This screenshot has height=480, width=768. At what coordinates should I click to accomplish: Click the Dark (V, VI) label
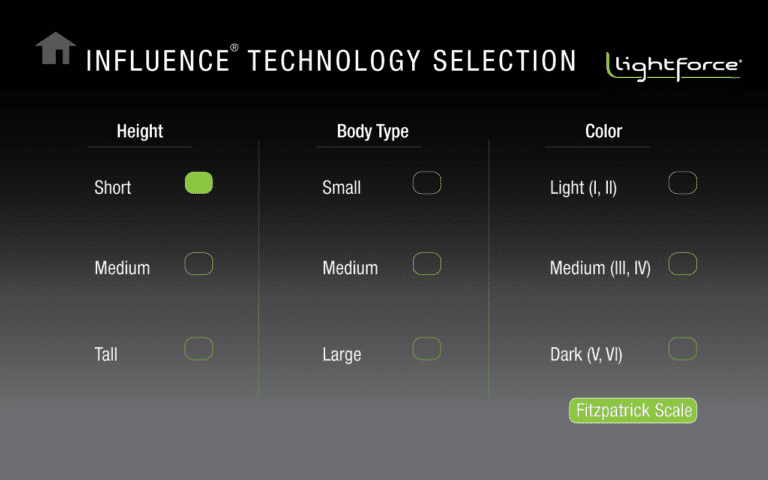point(586,355)
